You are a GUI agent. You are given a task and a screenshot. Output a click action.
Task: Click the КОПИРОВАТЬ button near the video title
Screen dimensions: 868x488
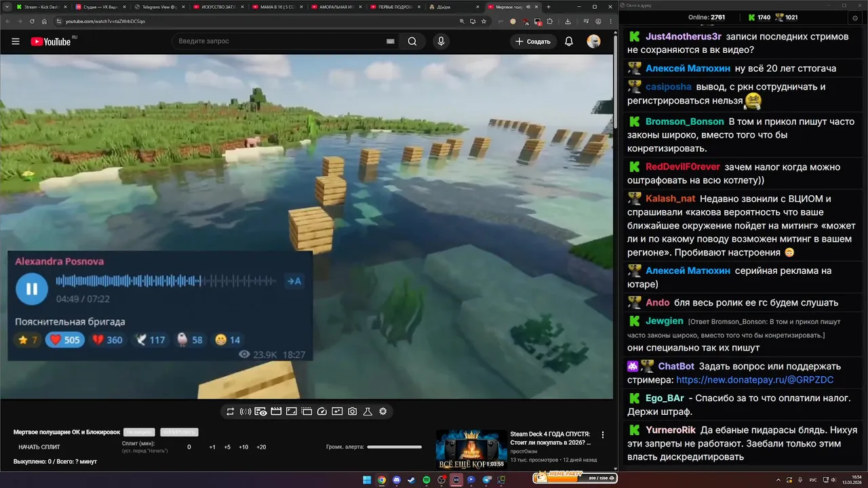point(180,432)
